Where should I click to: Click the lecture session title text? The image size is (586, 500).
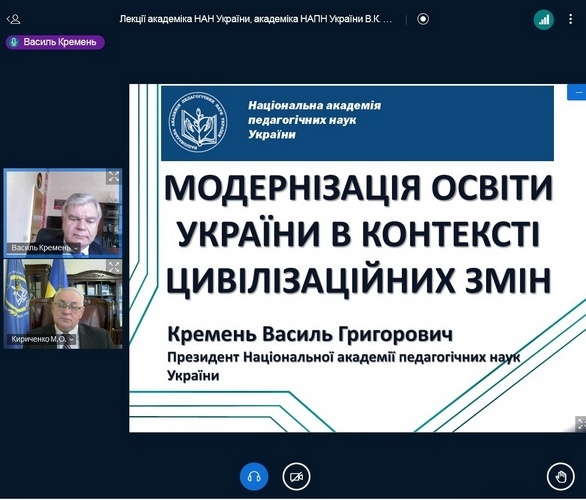pos(256,19)
